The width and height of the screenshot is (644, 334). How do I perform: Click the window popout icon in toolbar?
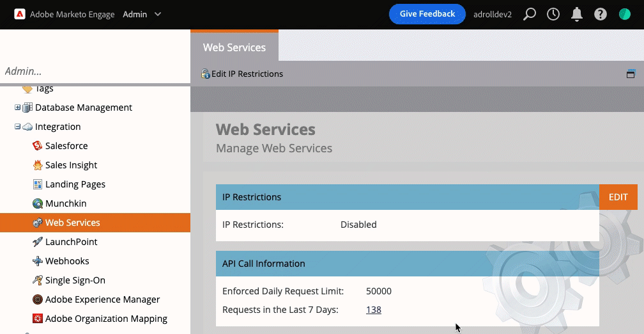tap(631, 74)
